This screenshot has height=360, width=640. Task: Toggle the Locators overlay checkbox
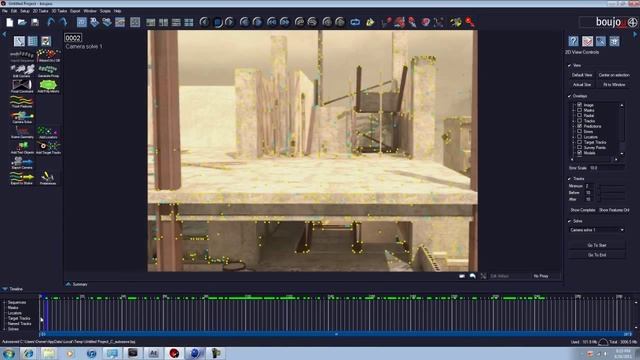pyautogui.click(x=580, y=137)
